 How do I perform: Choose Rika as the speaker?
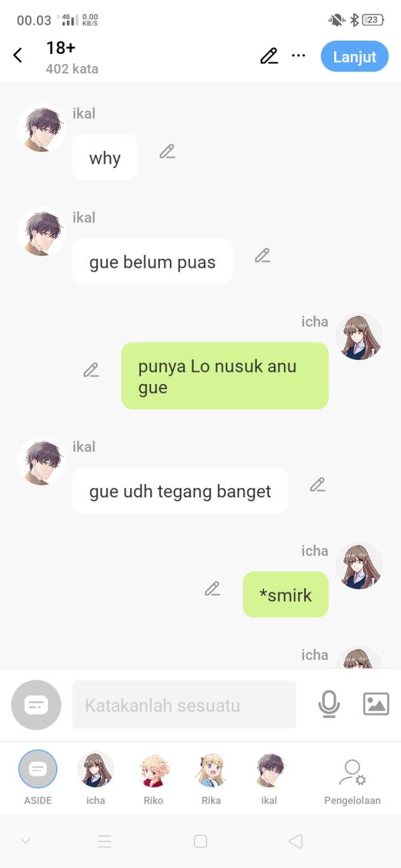(x=211, y=777)
